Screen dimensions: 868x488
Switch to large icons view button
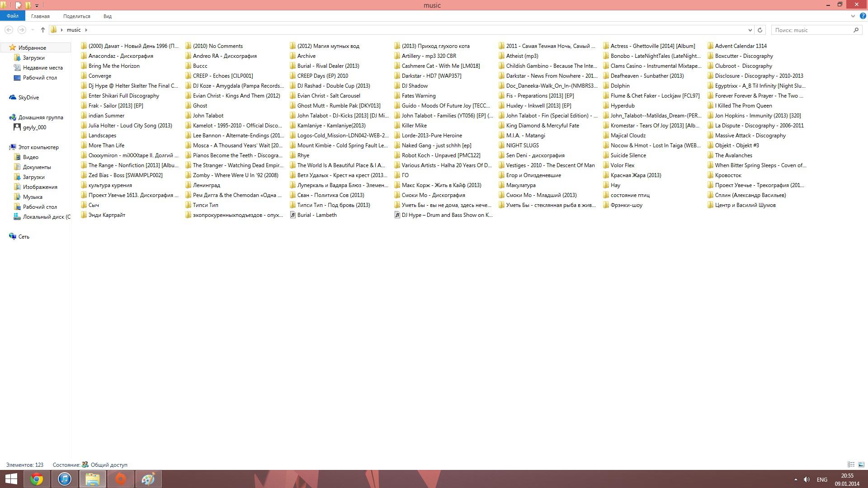[861, 465]
